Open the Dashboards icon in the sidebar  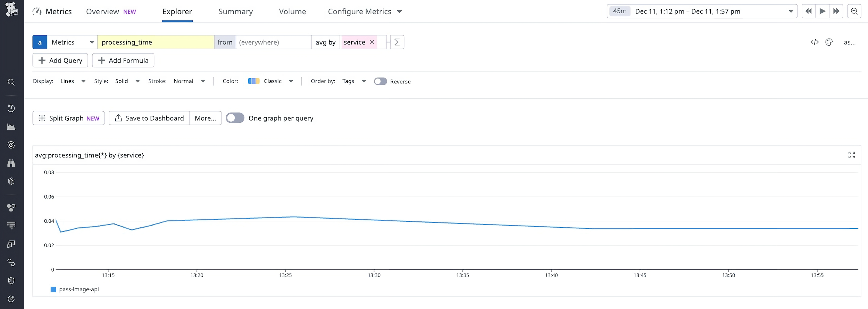(x=11, y=181)
